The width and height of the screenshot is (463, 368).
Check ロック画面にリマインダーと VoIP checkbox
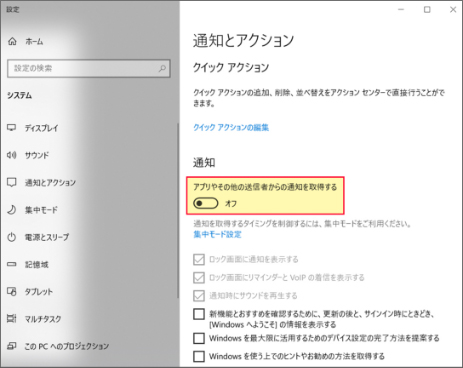[199, 277]
